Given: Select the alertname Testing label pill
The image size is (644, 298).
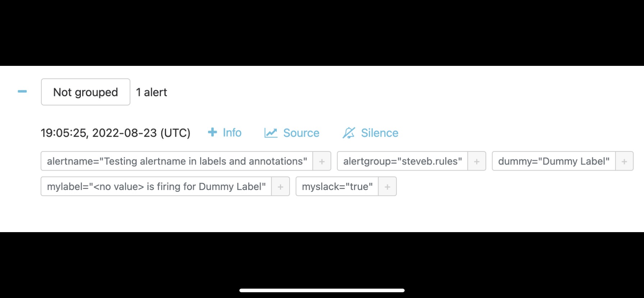Looking at the screenshot, I should pos(177,161).
